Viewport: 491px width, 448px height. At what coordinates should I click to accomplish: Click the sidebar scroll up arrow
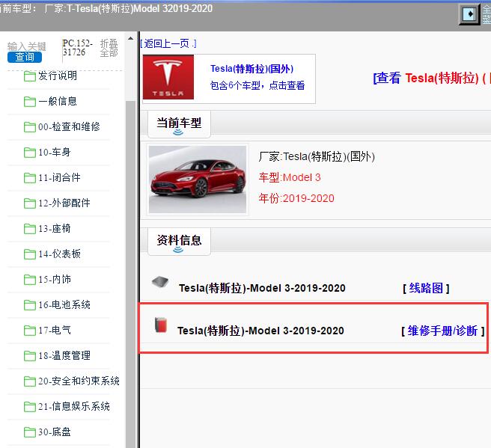point(130,39)
